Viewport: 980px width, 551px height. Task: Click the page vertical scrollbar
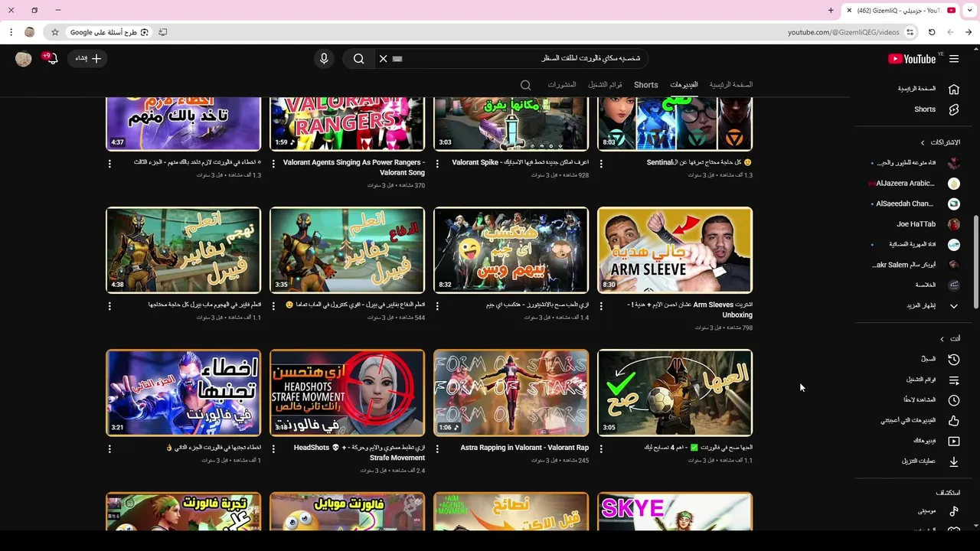[x=975, y=262]
